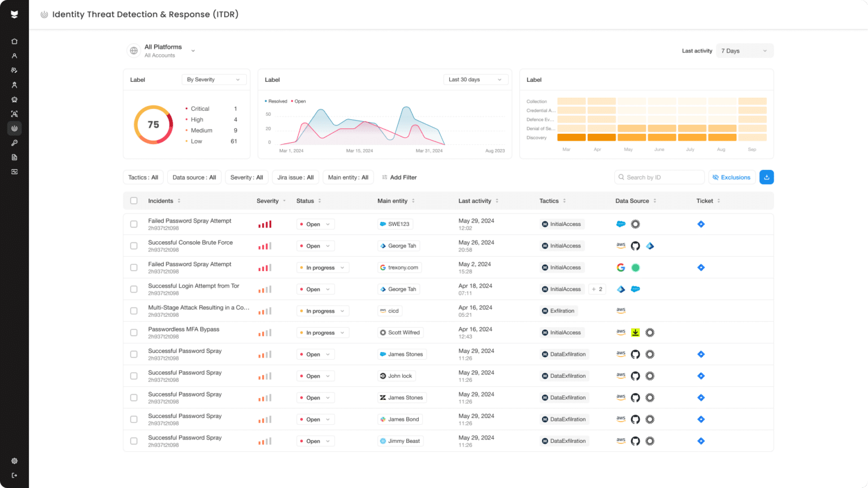Image resolution: width=868 pixels, height=488 pixels.
Task: Select the checkbox on the Passwordless MFA Bypass row
Action: [x=134, y=332]
